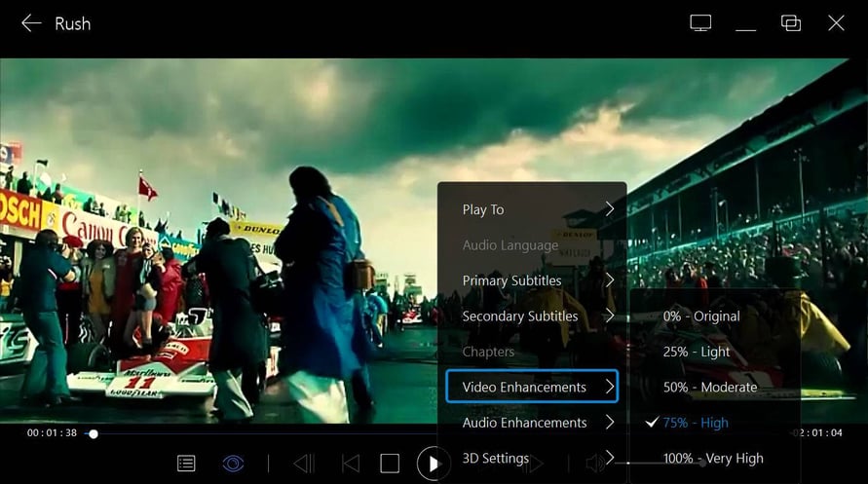Mute audio via the speaker icon
This screenshot has height=484, width=868.
594,464
